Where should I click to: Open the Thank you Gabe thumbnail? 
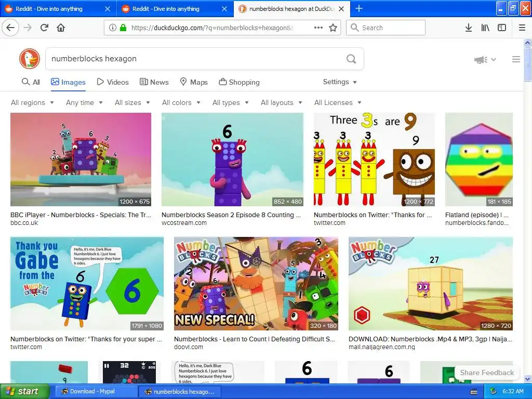point(87,284)
